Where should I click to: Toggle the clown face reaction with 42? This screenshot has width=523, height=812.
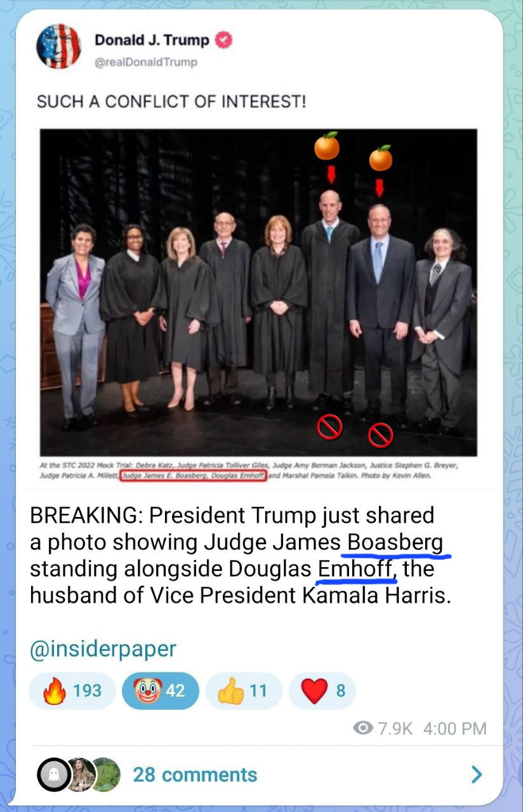coord(161,691)
